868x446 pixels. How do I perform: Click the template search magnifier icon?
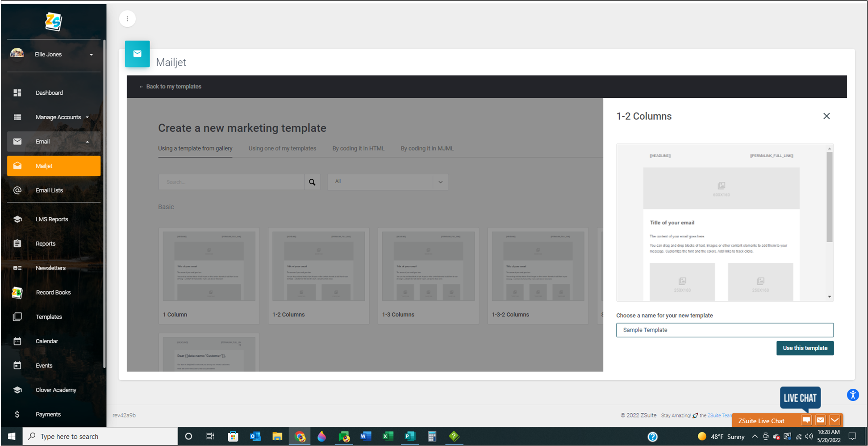312,182
